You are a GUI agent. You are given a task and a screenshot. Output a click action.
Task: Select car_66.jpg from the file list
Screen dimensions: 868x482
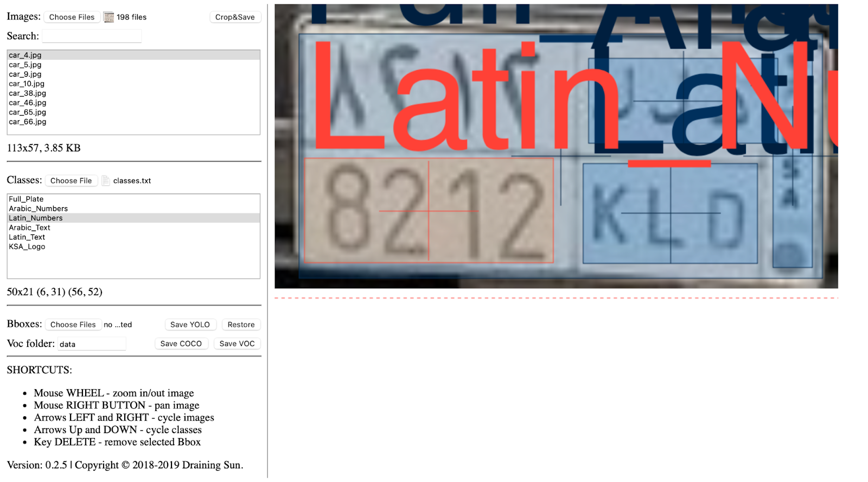[x=27, y=122]
